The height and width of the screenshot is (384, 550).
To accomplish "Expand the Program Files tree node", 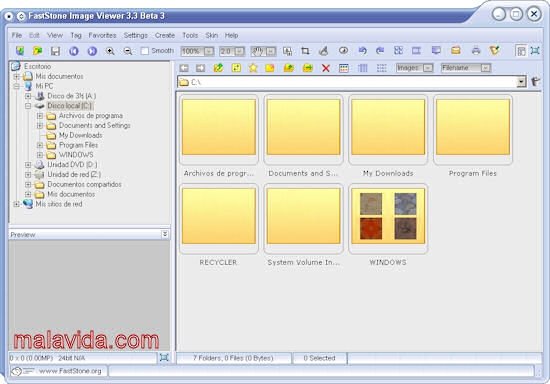I will pyautogui.click(x=40, y=145).
